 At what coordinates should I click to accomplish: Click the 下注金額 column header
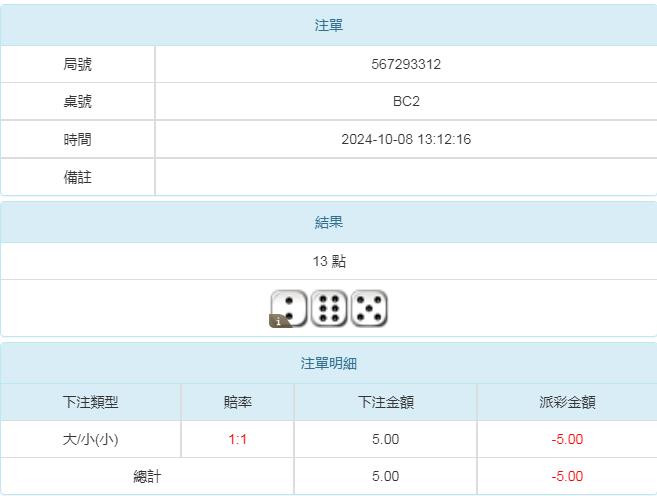(386, 402)
